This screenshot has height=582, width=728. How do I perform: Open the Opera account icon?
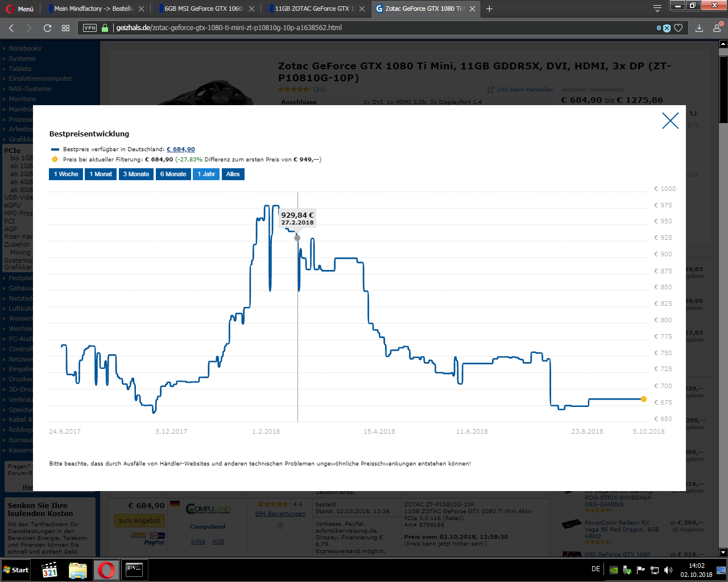(x=717, y=27)
